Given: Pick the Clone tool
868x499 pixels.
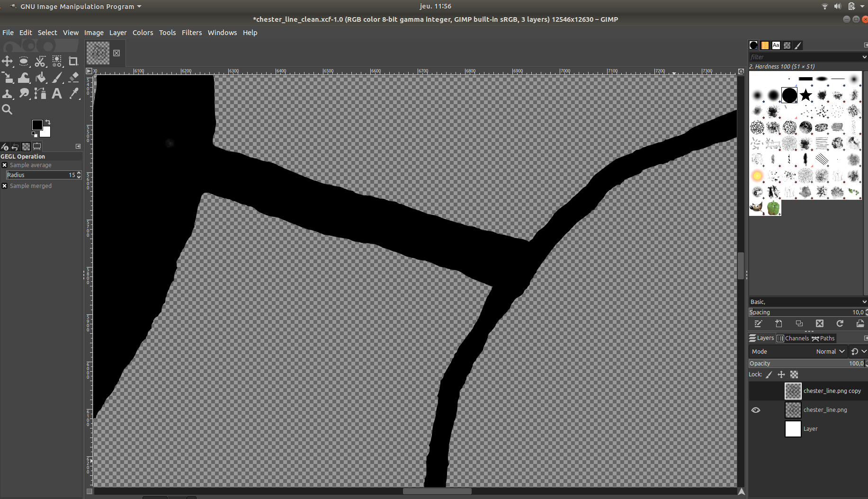Looking at the screenshot, I should click(7, 93).
